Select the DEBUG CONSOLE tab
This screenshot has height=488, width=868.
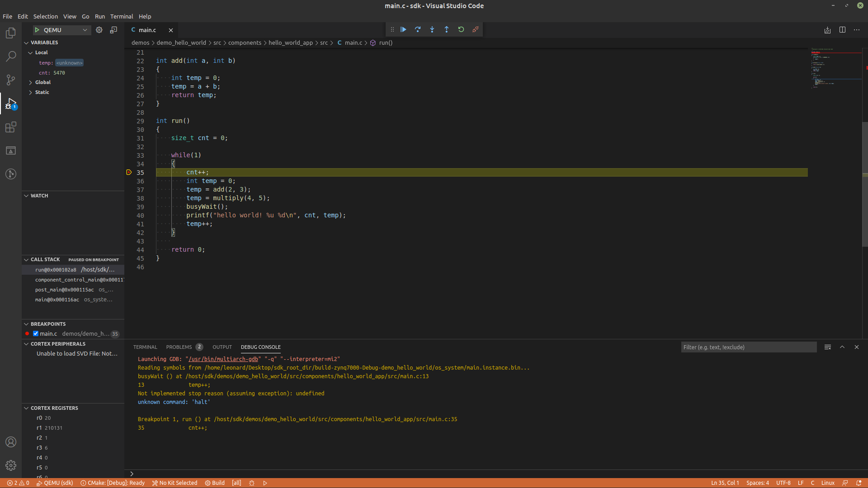[261, 347]
